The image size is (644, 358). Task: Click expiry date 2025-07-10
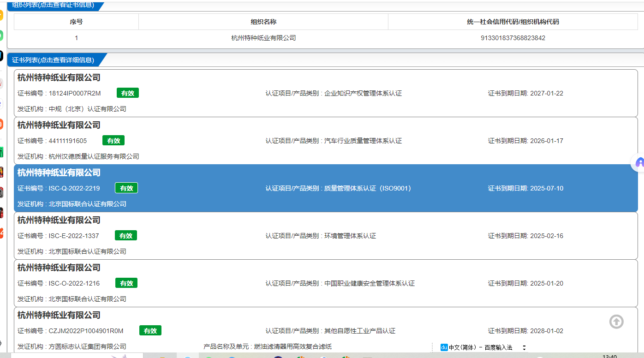coord(547,188)
